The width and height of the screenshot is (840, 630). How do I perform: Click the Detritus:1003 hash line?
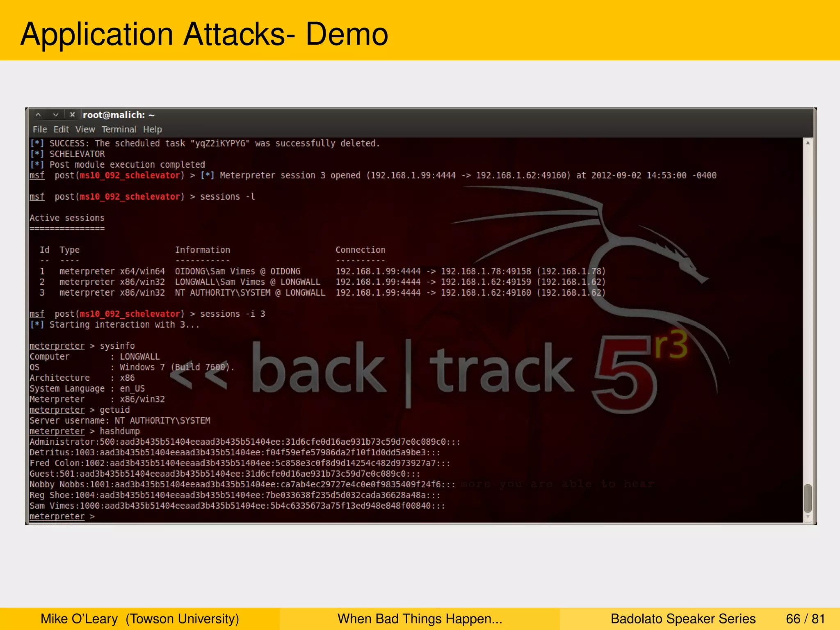pos(235,453)
